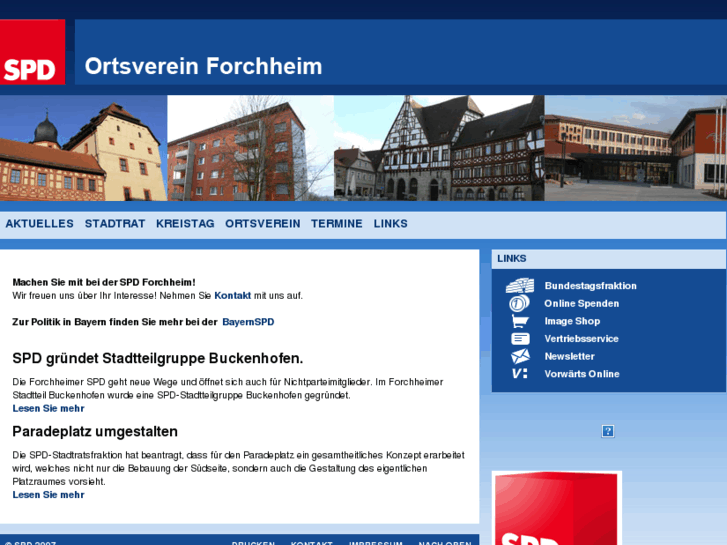The width and height of the screenshot is (727, 545).
Task: Open the Vertriebsservice text link
Action: [581, 339]
